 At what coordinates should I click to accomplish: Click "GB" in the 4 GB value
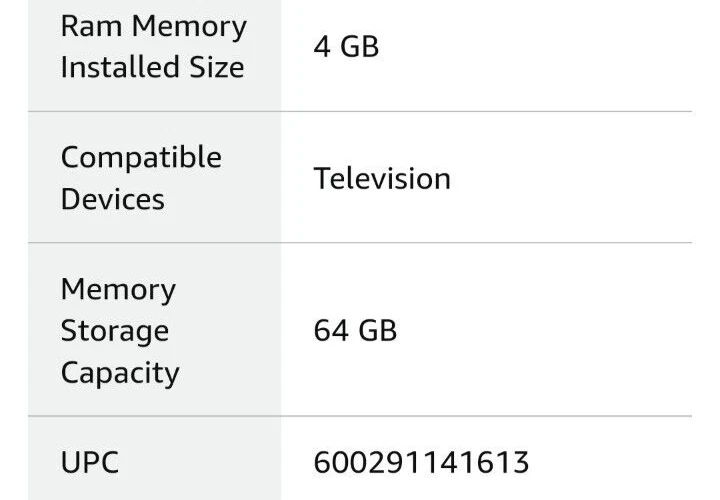[360, 47]
